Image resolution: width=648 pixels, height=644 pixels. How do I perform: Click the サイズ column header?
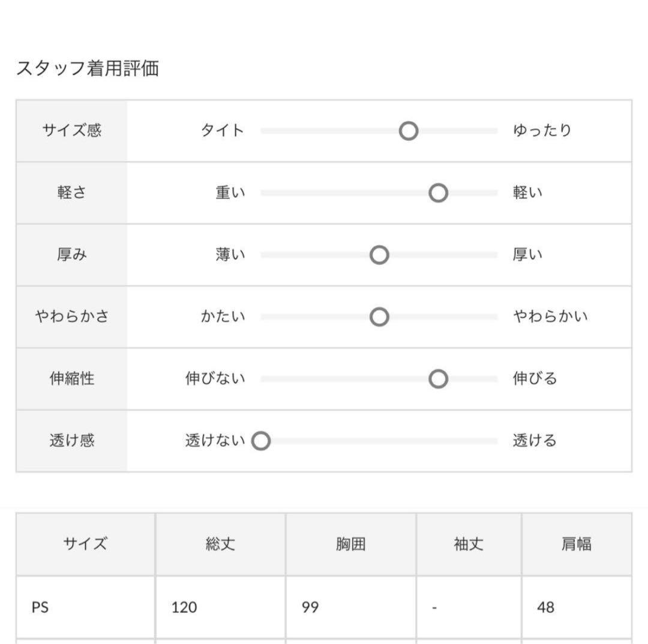click(86, 544)
